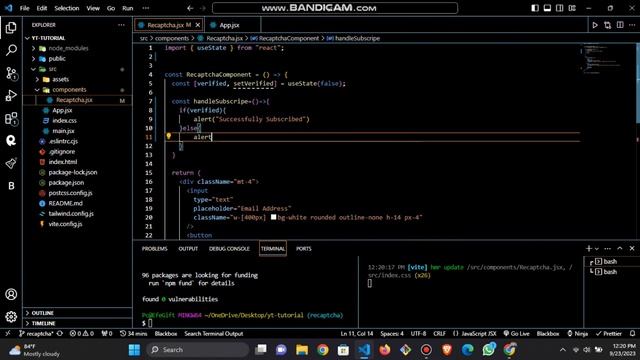Open the Windows Start button

pyautogui.click(x=134, y=350)
